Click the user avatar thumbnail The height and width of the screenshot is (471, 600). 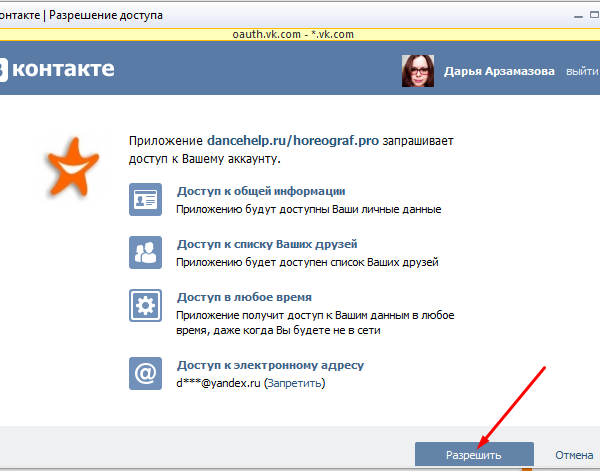click(418, 71)
